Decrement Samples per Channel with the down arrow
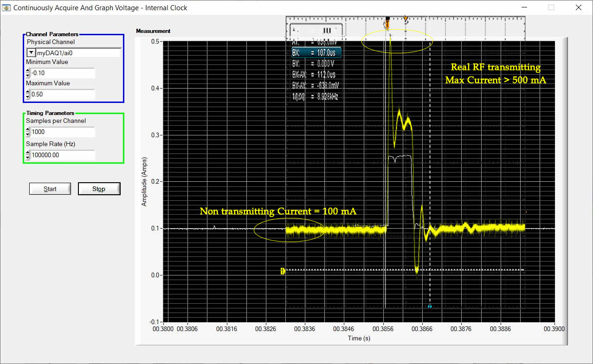The height and width of the screenshot is (364, 593). point(27,134)
